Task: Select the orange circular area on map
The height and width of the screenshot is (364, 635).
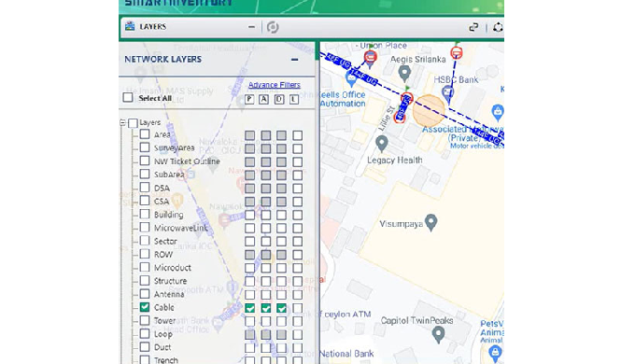Action: 429,110
